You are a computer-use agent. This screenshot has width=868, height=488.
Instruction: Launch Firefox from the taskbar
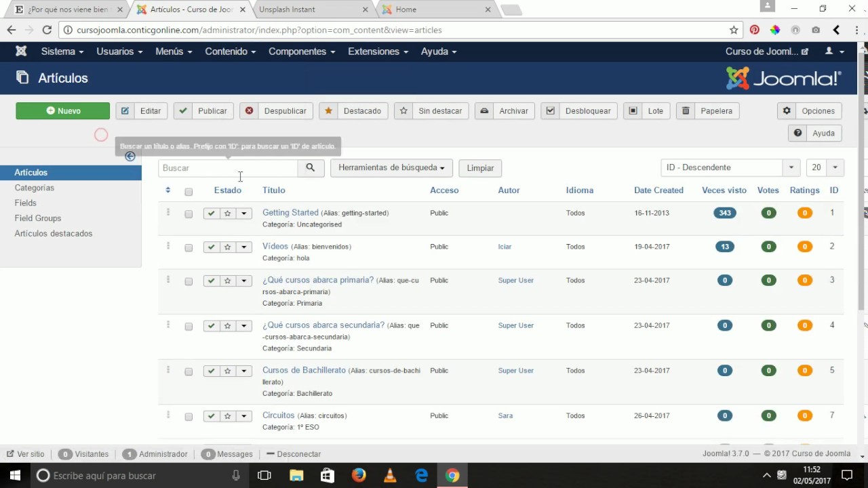[x=359, y=475]
